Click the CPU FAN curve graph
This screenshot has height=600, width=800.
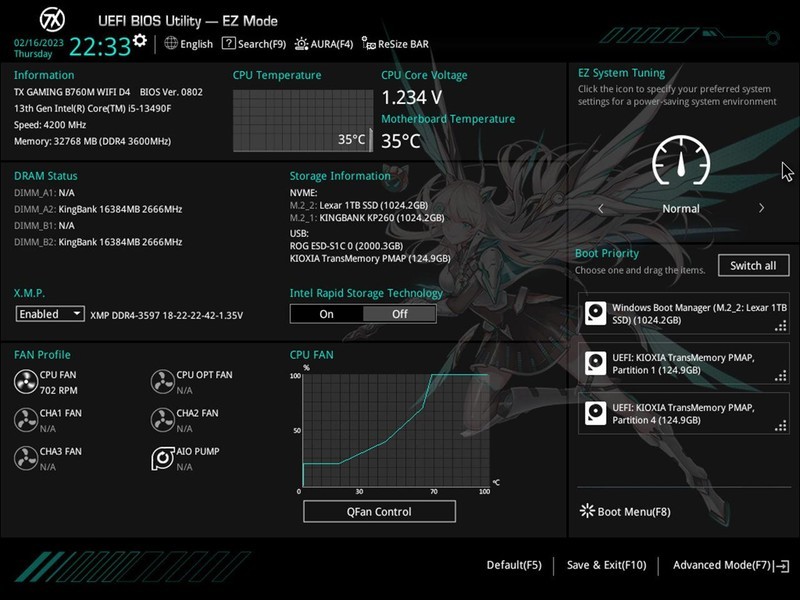(x=396, y=430)
